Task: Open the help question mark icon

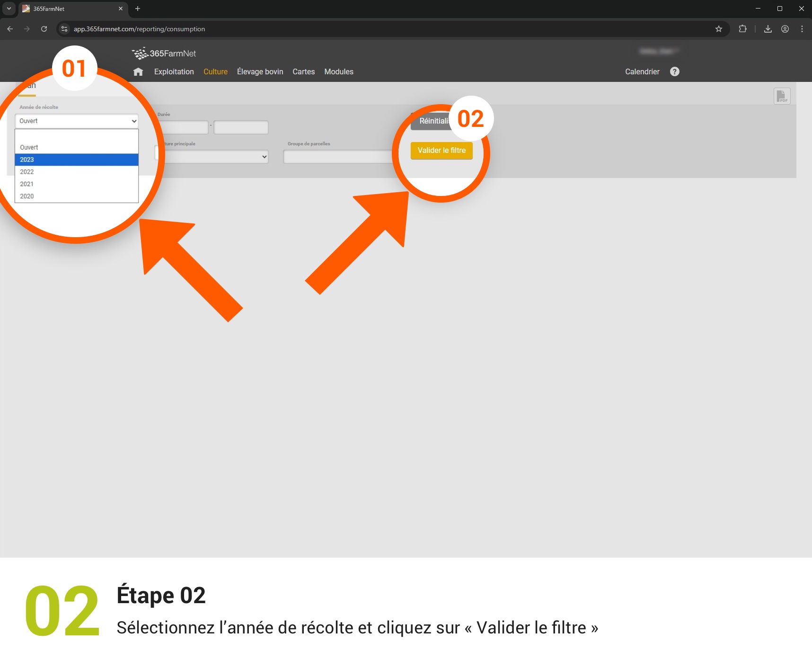Action: (675, 71)
